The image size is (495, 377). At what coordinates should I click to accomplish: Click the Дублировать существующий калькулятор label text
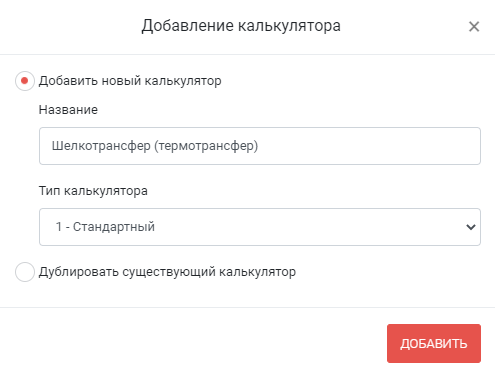(167, 272)
